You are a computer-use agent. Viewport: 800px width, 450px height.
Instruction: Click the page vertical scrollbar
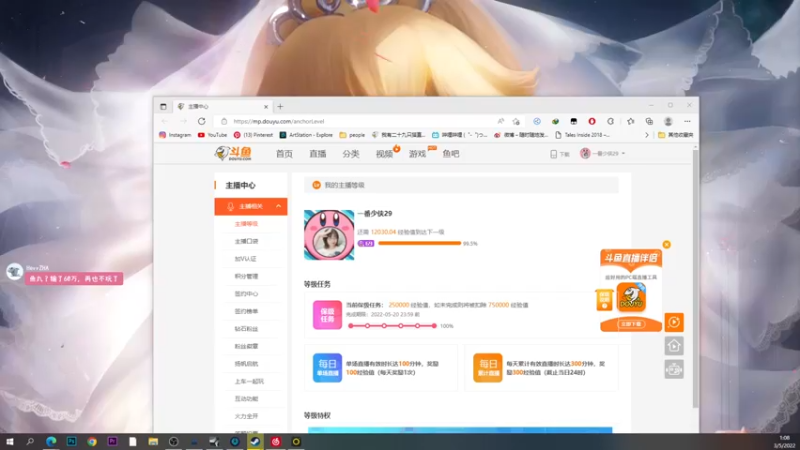click(695, 278)
